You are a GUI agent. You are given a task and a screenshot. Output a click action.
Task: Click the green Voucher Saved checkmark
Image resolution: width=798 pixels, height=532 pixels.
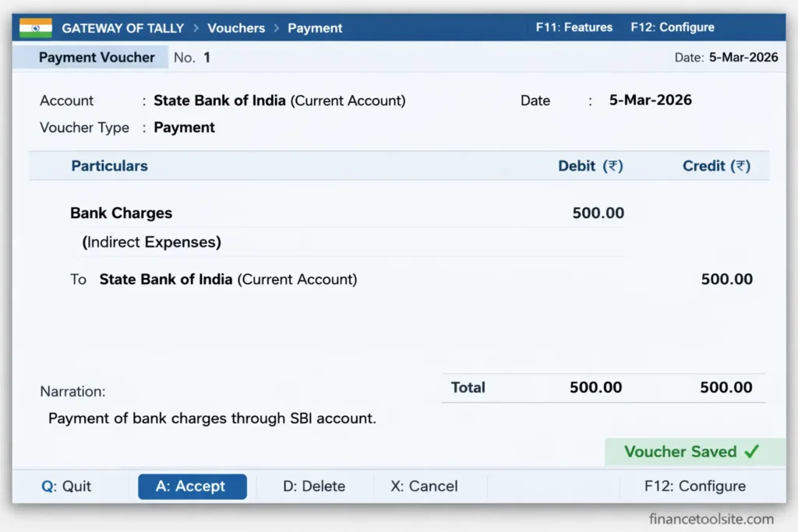(x=751, y=452)
